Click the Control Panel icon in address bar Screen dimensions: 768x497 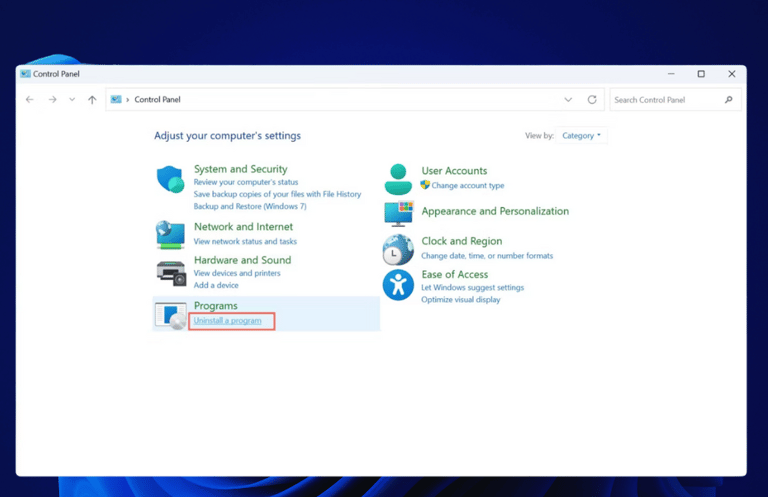116,99
